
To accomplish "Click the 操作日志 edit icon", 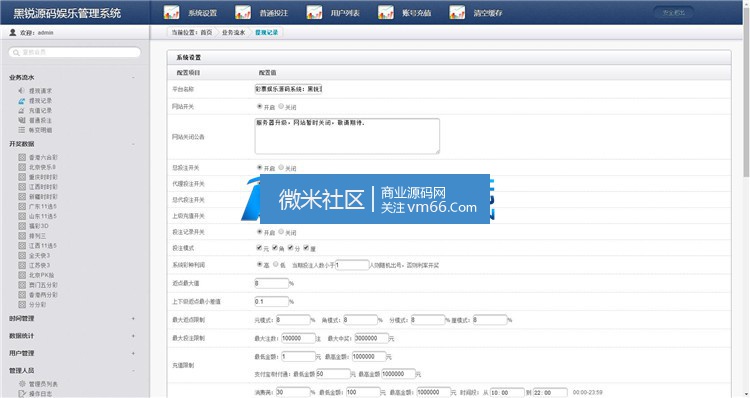I will point(22,394).
